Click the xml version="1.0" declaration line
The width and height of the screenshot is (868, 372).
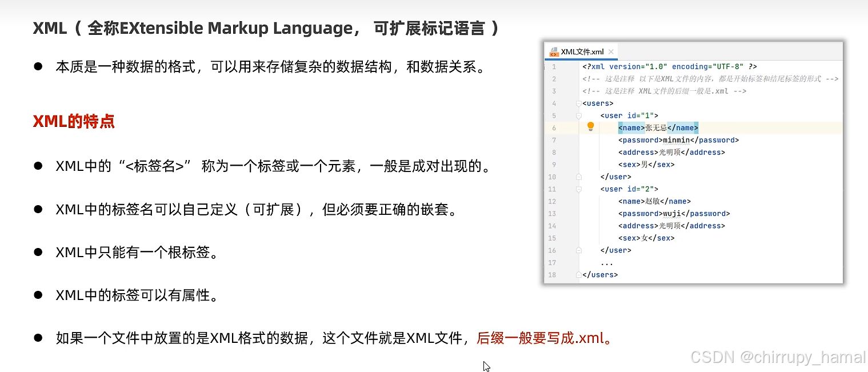670,67
